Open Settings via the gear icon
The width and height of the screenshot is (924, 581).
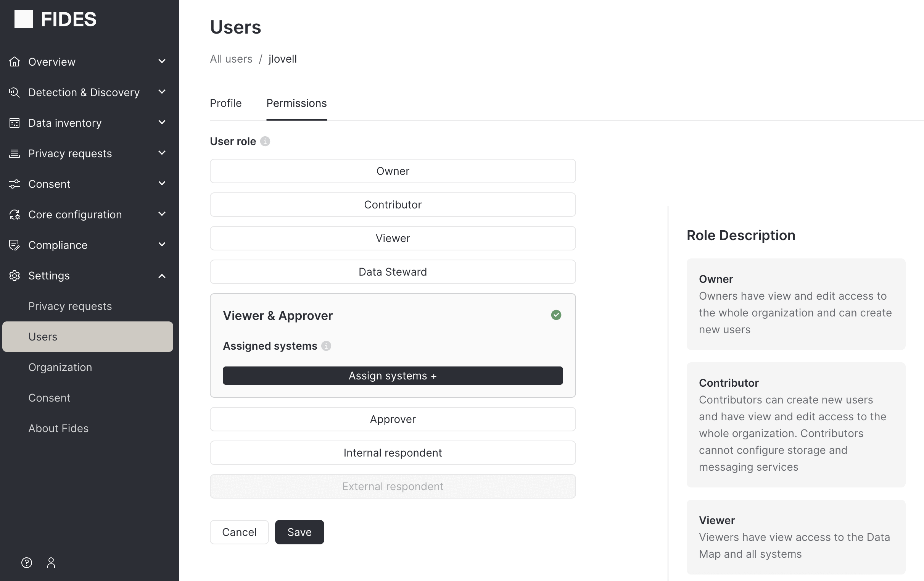tap(14, 275)
